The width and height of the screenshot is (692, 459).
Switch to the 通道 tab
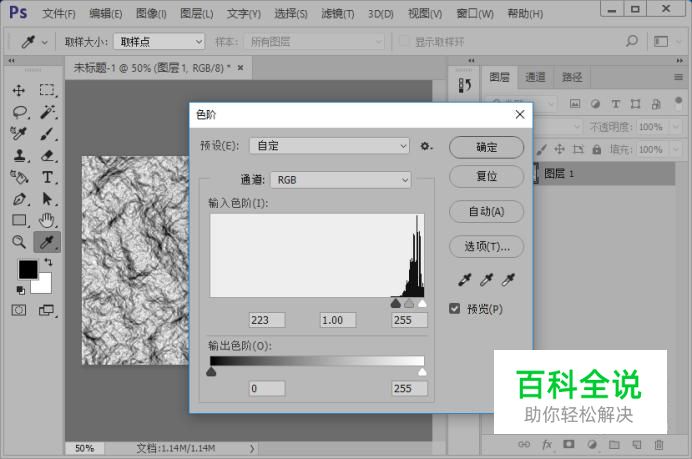535,77
